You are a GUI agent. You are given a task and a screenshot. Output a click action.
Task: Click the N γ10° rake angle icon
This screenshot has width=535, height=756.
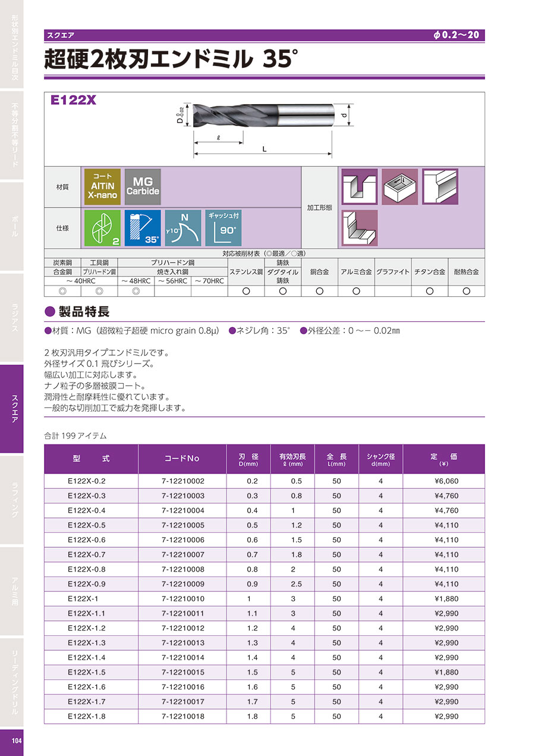[182, 228]
